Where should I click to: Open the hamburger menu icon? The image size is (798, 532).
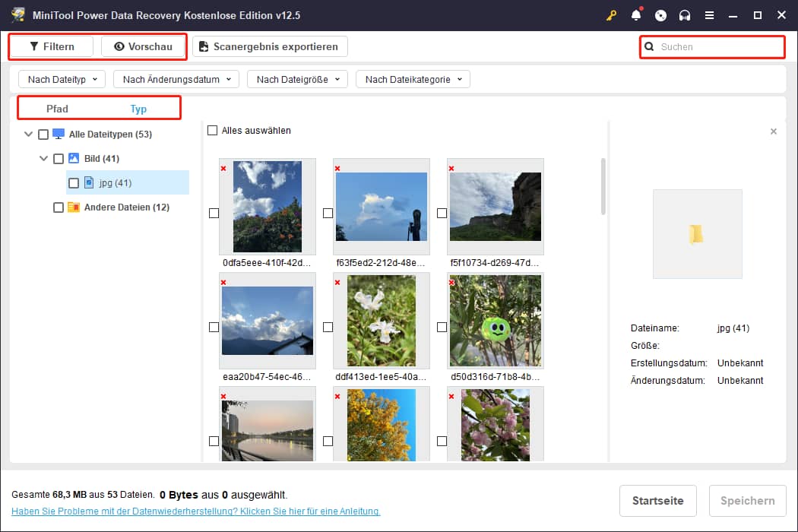point(709,15)
